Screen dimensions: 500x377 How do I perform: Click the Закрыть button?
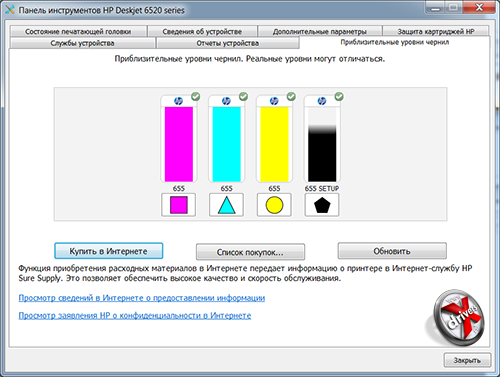467,360
